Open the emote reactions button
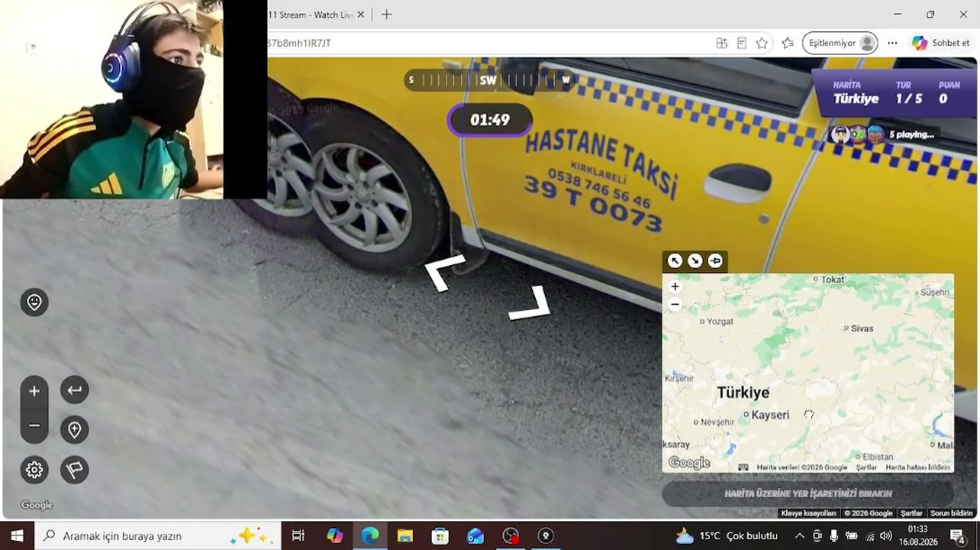 [x=34, y=302]
